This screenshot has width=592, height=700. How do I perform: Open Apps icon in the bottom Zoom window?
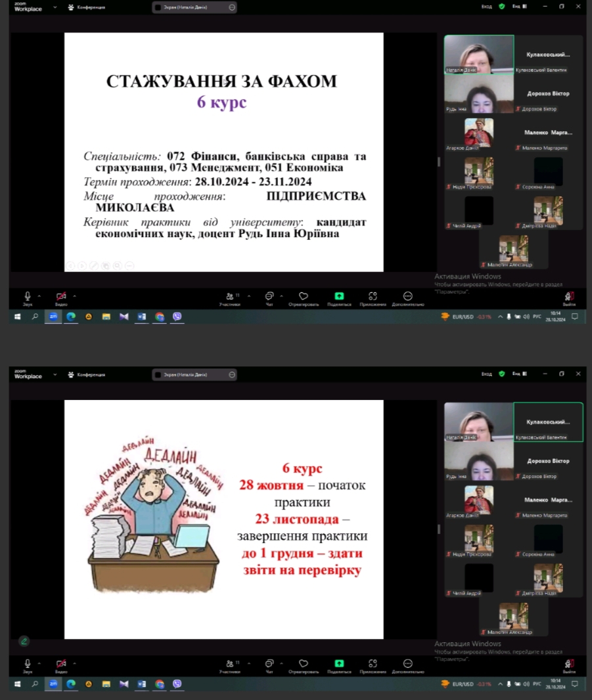[x=373, y=665]
